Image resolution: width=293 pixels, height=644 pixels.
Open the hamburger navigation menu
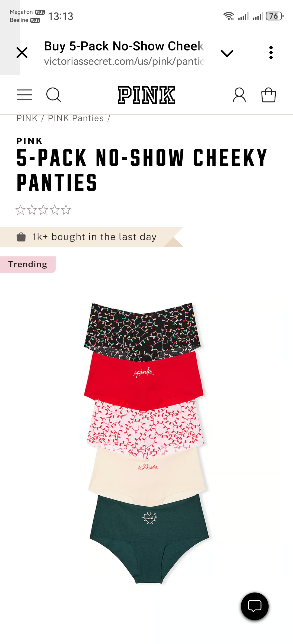[24, 95]
